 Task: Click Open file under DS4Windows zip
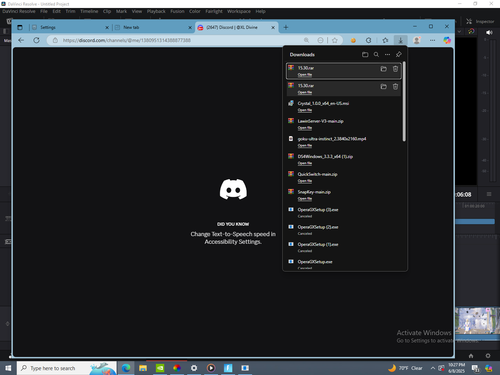tap(305, 163)
